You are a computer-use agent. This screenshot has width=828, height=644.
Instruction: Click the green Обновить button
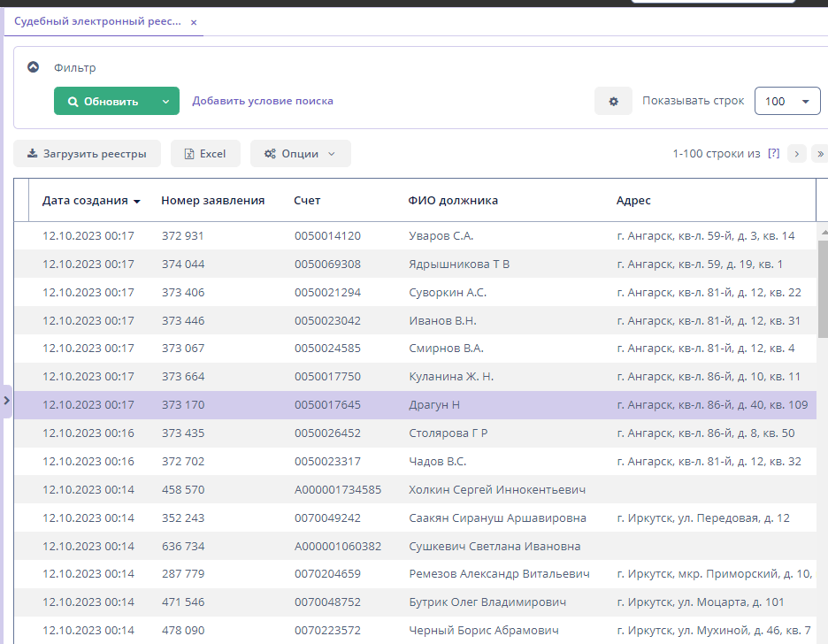tap(103, 102)
